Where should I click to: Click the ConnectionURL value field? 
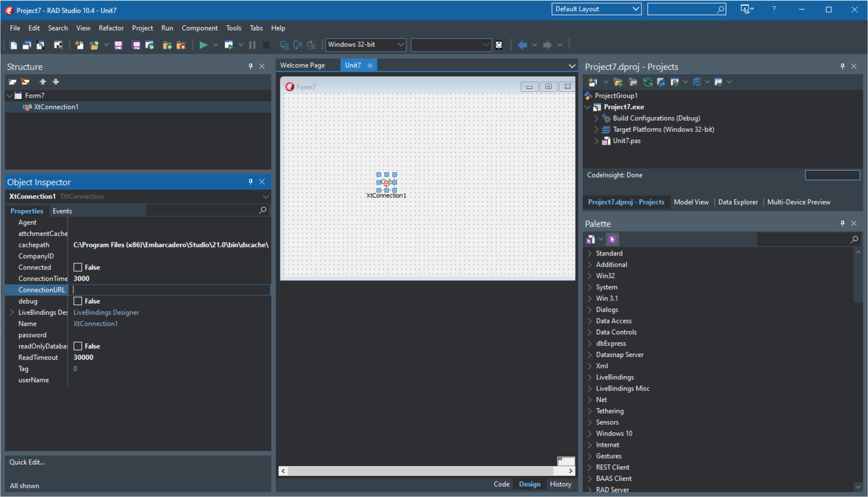pyautogui.click(x=169, y=290)
